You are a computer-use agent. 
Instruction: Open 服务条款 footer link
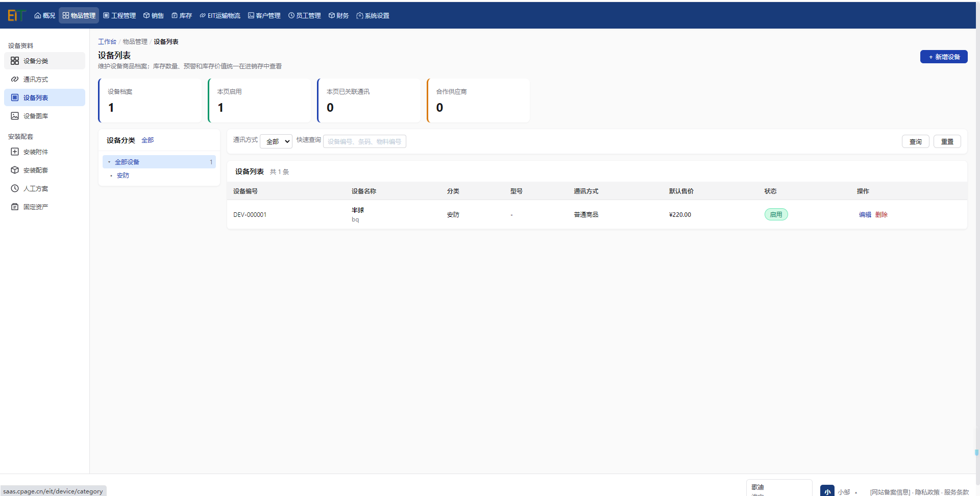957,492
